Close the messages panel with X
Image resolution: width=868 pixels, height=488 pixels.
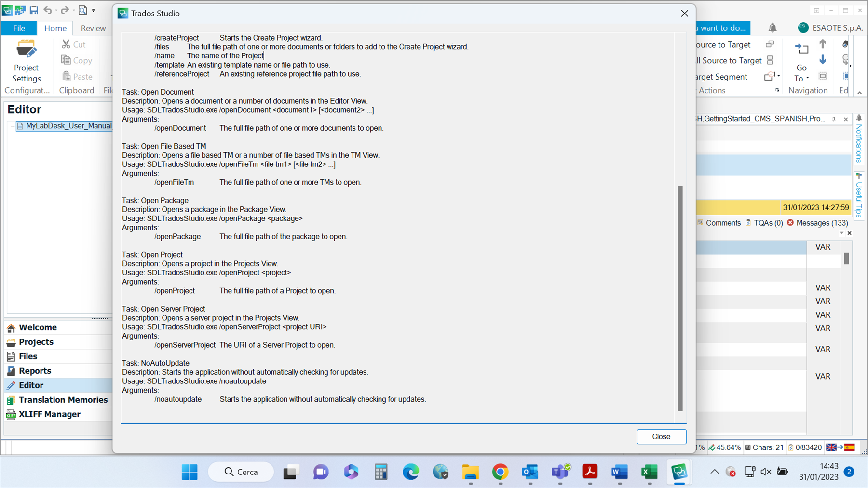pyautogui.click(x=850, y=233)
